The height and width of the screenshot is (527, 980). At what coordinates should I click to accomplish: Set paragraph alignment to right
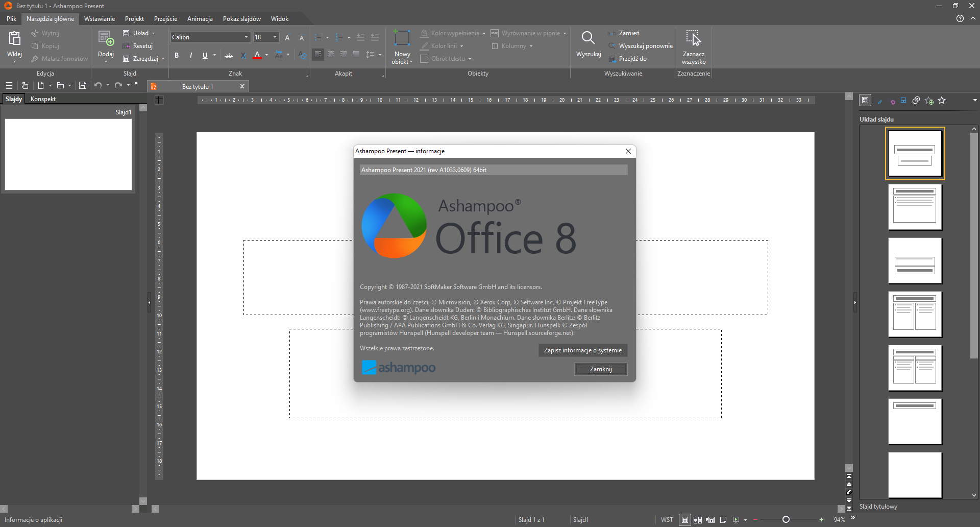(x=344, y=55)
